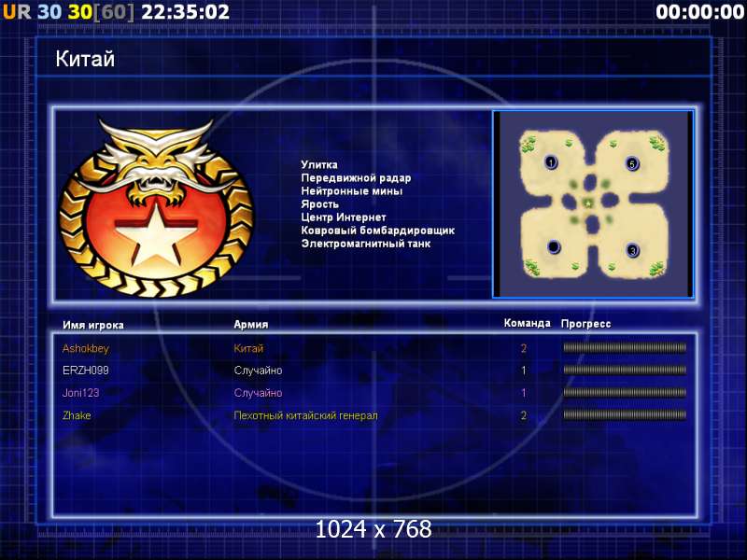Click the "Ковровый бомбардировщик" entry
This screenshot has height=560, width=747.
pos(378,231)
